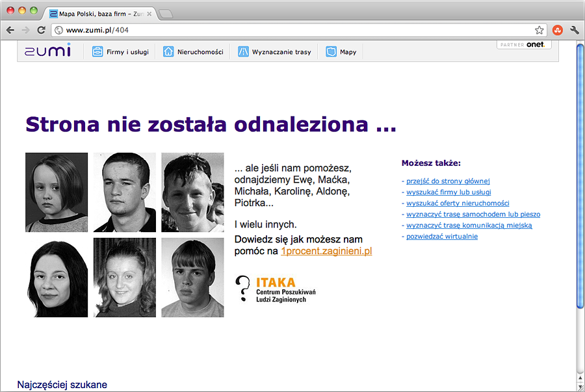Click the briefcase icon for Firmy i usługi

pos(97,51)
